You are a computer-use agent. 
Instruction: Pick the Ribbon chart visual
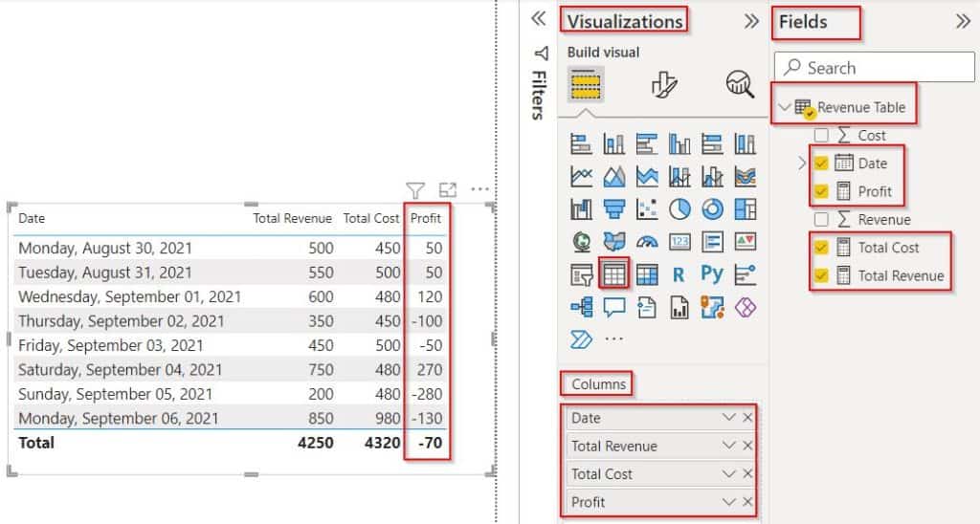click(x=745, y=177)
